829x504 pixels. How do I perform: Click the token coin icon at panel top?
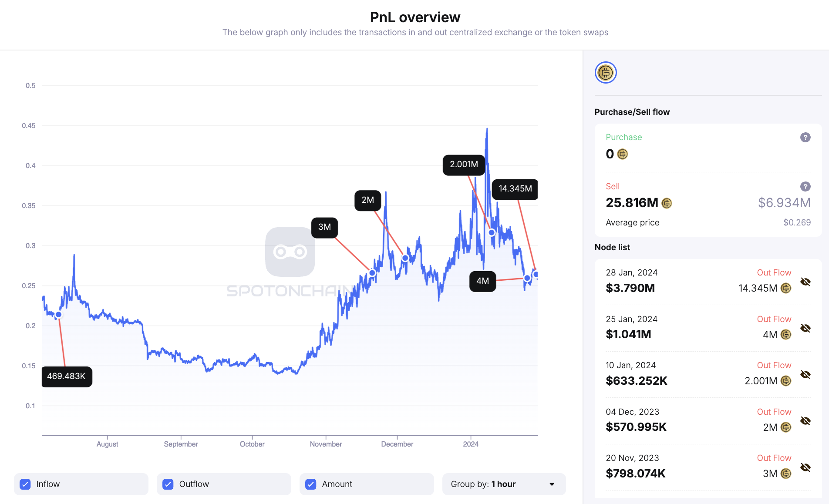606,73
